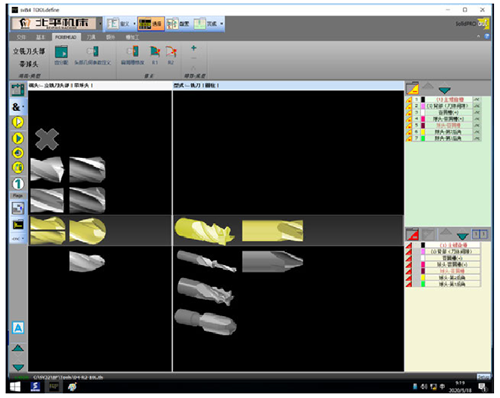Image resolution: width=500 pixels, height=398 pixels.
Task: Click the orange highlighted top toolbar button
Action: [151, 24]
